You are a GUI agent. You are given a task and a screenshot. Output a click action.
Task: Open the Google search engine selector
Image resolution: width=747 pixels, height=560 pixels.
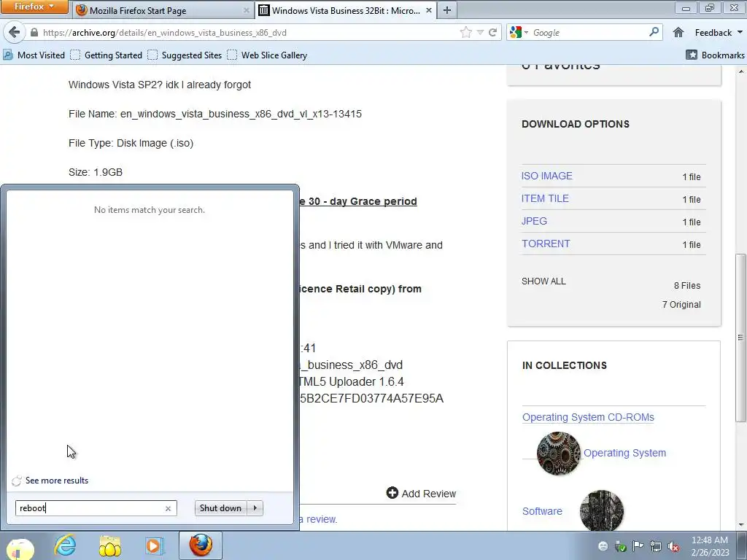tap(519, 32)
